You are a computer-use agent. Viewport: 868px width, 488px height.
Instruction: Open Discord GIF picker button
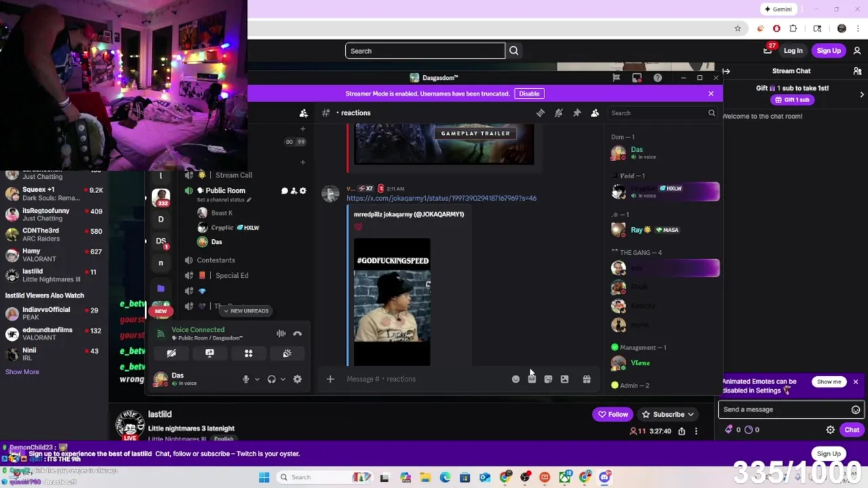532,380
